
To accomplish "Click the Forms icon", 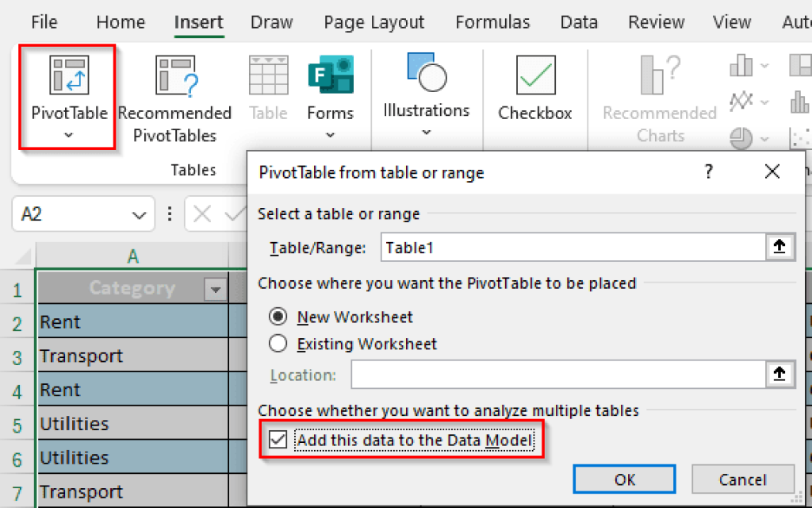I will pyautogui.click(x=330, y=76).
